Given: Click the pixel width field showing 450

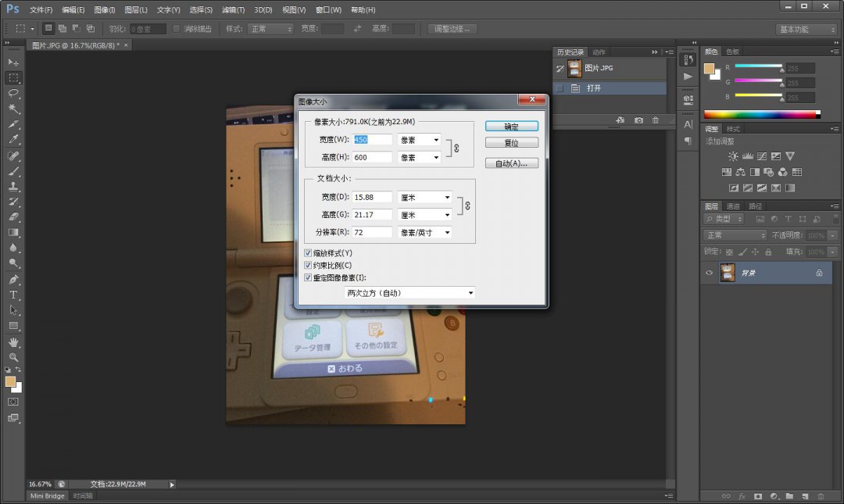Looking at the screenshot, I should click(372, 140).
